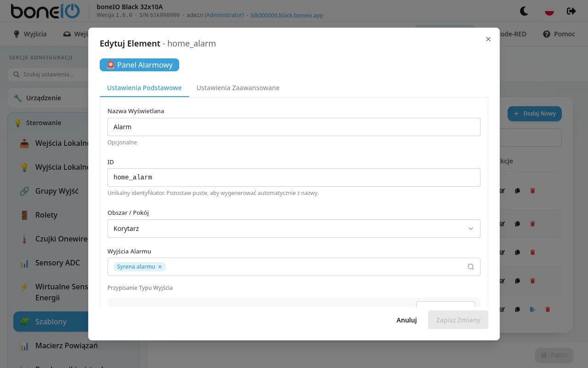Screen dimensions: 588x368
Task: Open the Wyjścia top navigation item
Action: click(x=30, y=34)
